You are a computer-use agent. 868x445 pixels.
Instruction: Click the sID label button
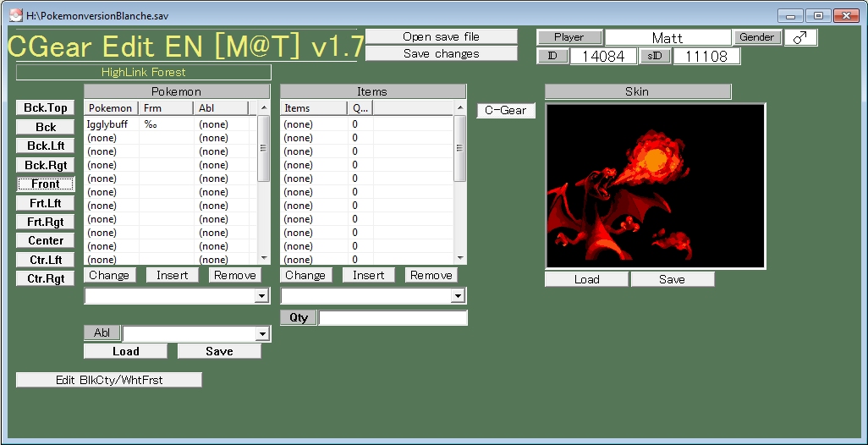pyautogui.click(x=655, y=56)
